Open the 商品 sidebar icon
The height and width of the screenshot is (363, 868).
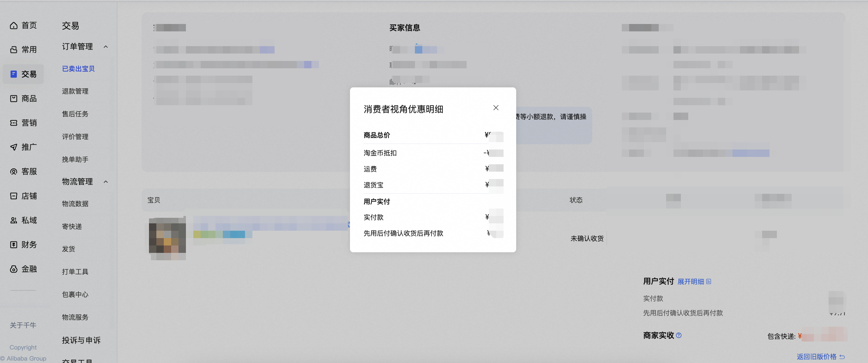[14, 98]
